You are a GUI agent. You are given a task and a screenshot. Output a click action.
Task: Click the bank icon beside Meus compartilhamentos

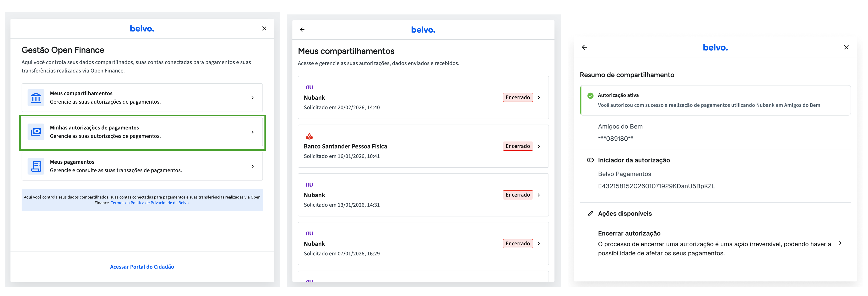click(x=36, y=98)
